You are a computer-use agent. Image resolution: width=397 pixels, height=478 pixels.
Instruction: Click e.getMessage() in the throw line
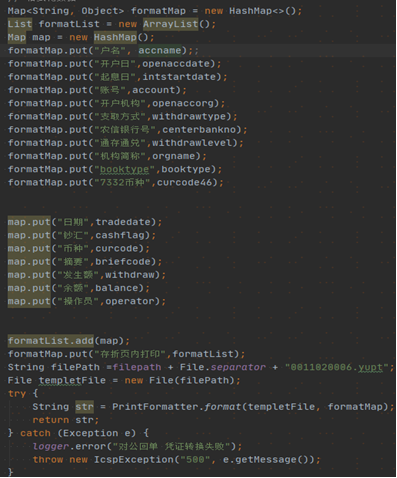click(265, 460)
